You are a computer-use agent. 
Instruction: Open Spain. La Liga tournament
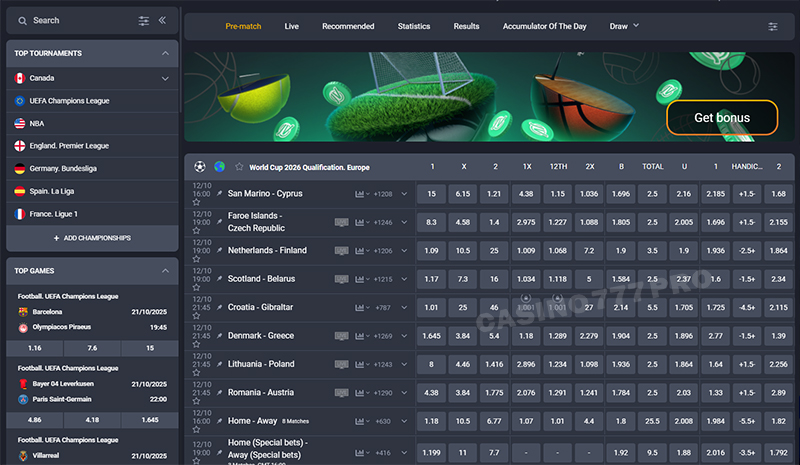[x=92, y=191]
